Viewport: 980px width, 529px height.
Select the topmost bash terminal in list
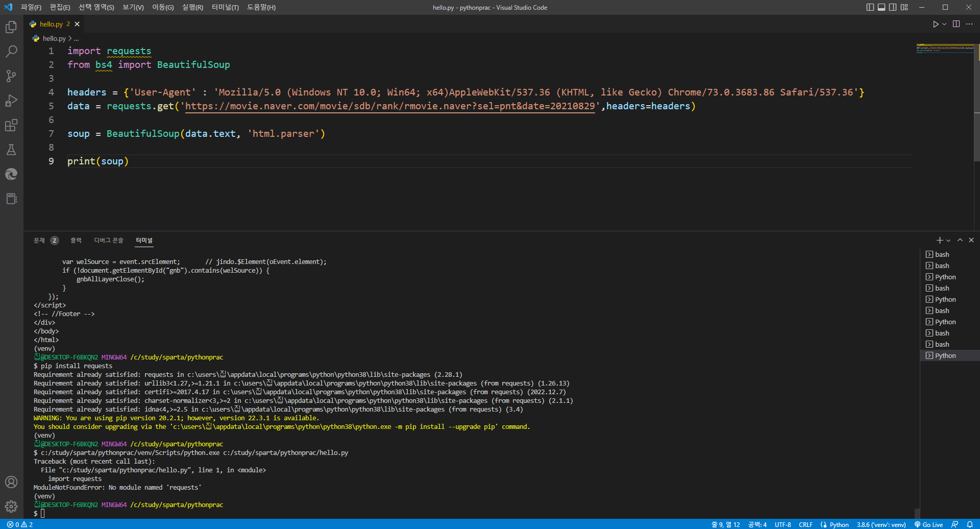pos(949,254)
